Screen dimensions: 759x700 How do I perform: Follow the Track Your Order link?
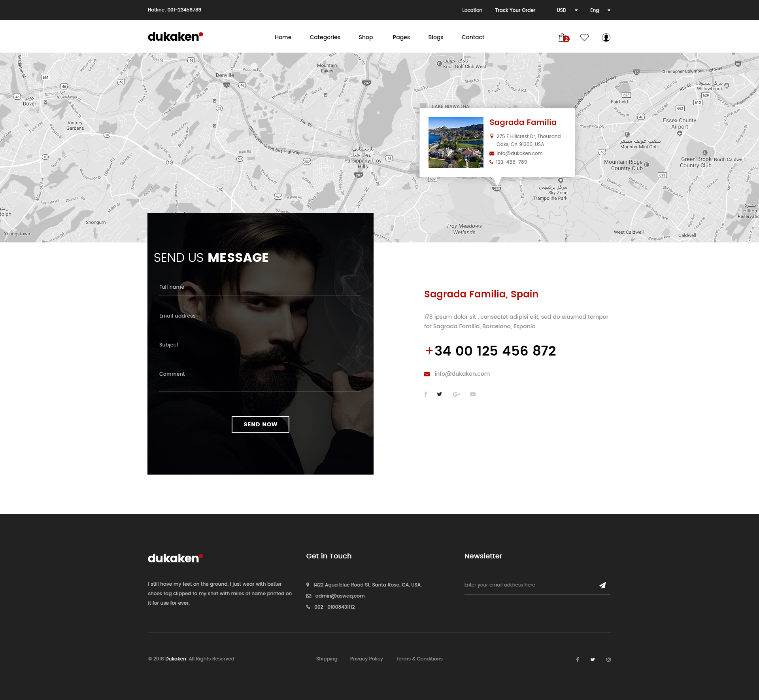tap(515, 10)
